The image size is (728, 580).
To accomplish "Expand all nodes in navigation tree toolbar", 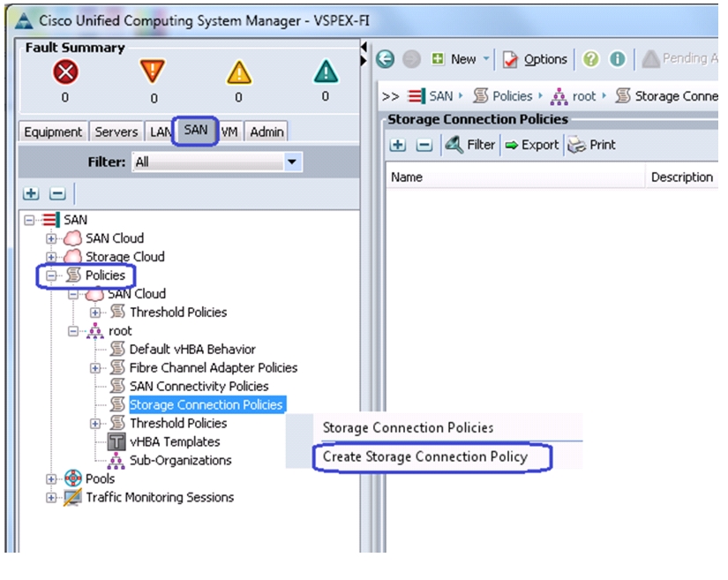I will (x=31, y=193).
